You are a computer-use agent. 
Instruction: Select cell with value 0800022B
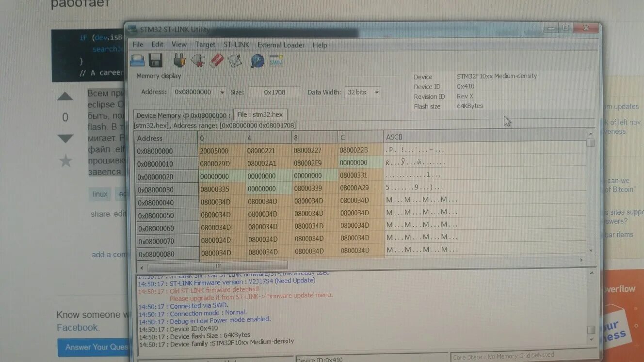(360, 150)
